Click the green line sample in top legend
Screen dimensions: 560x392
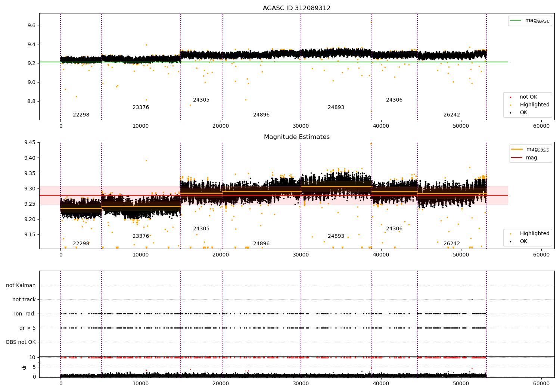point(516,21)
